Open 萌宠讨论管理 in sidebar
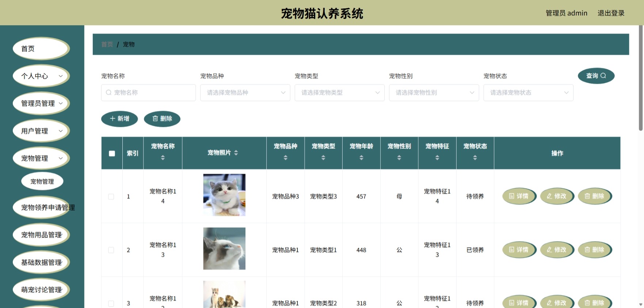The height and width of the screenshot is (308, 644). pos(41,289)
